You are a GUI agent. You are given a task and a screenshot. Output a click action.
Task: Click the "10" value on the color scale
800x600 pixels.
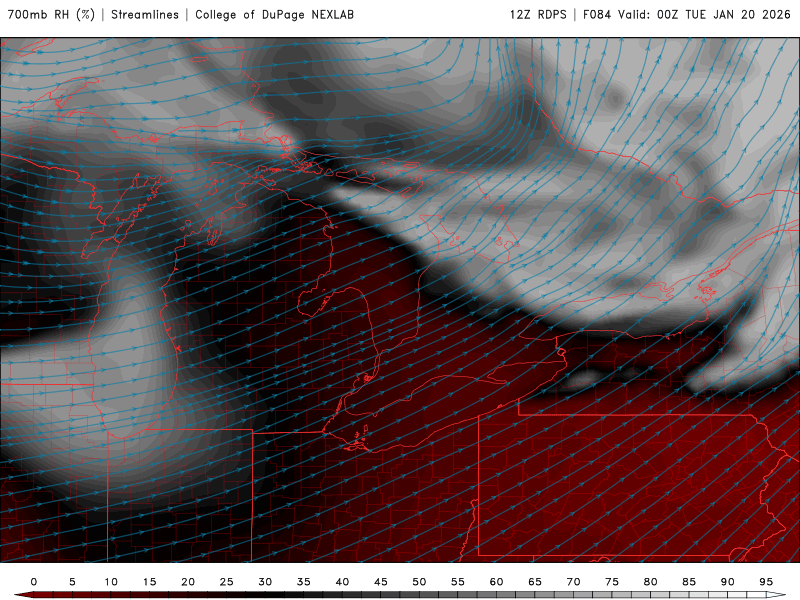111,582
